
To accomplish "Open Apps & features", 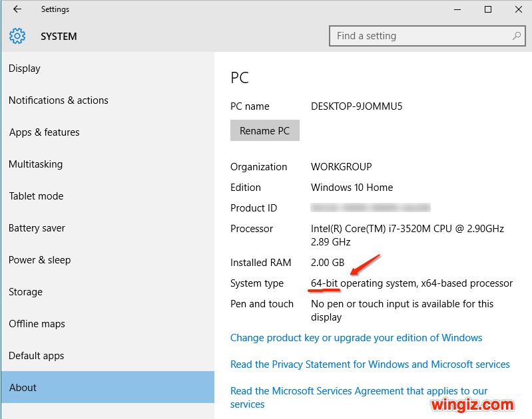I will pyautogui.click(x=108, y=132).
